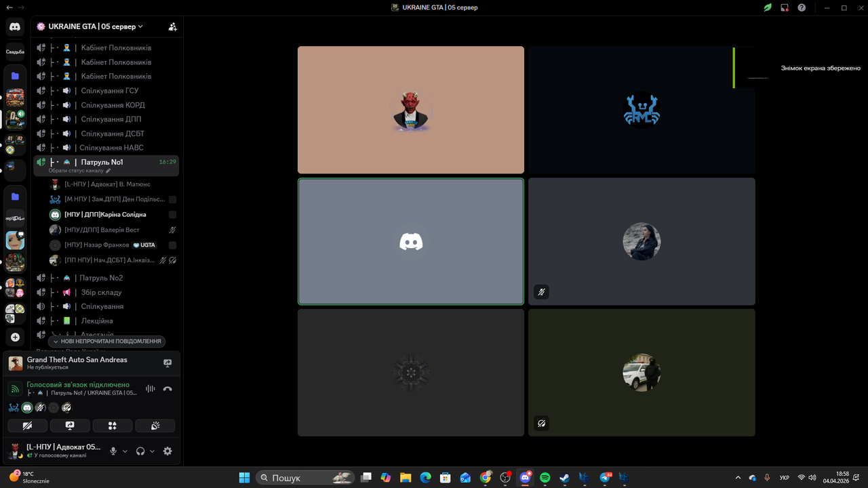The width and height of the screenshot is (868, 488).
Task: Open the green leaf icon in title bar
Action: [x=768, y=7]
